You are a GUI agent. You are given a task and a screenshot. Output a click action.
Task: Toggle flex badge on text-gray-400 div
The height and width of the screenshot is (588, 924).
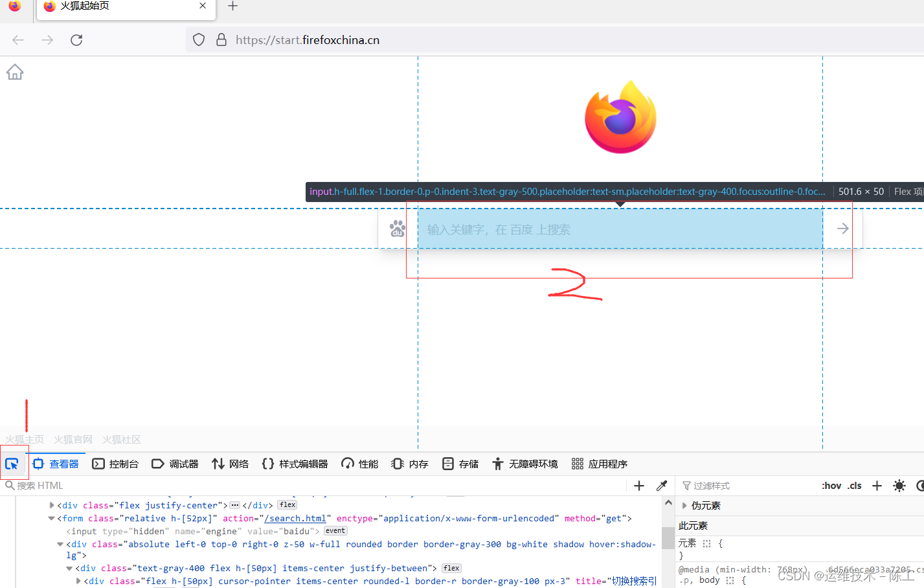point(451,568)
